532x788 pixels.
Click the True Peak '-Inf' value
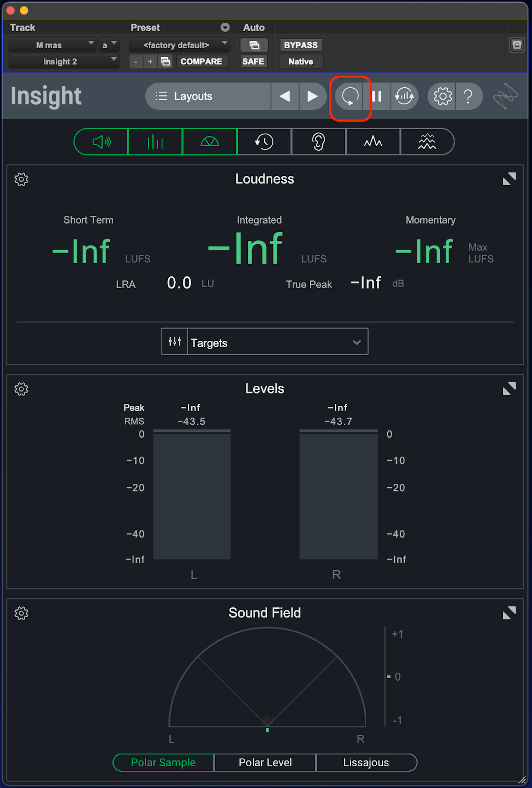coord(366,283)
